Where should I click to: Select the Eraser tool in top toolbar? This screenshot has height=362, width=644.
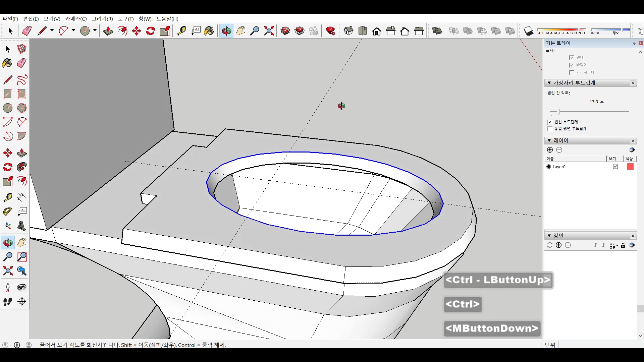tap(27, 31)
